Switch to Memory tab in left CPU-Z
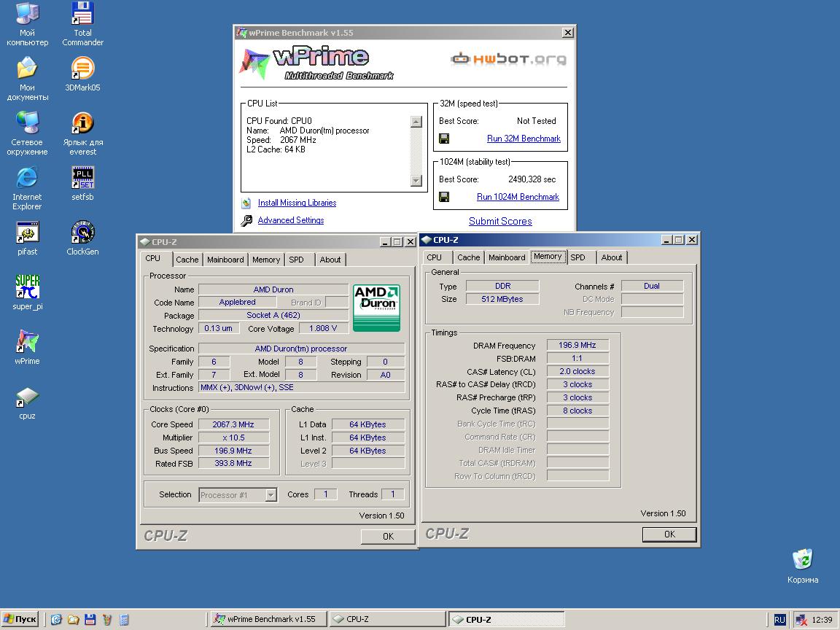 point(265,260)
